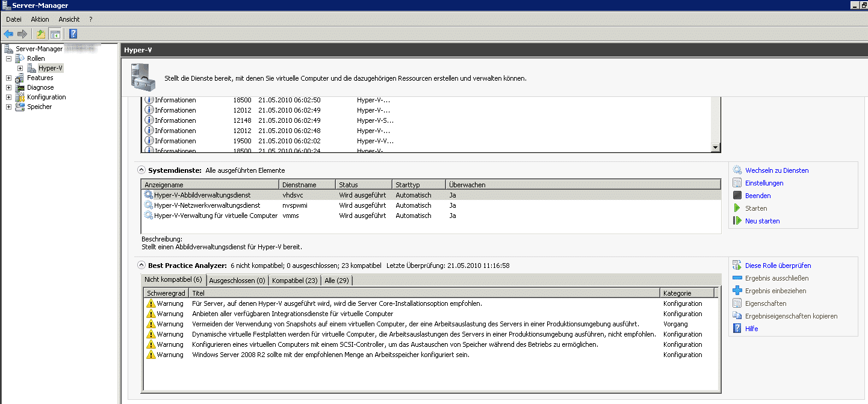Click event list scrollbar down arrow
The width and height of the screenshot is (868, 404).
[x=715, y=148]
